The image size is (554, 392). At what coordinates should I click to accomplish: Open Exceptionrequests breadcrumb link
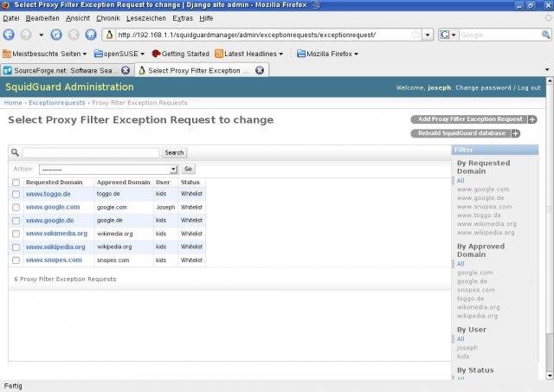(x=57, y=103)
